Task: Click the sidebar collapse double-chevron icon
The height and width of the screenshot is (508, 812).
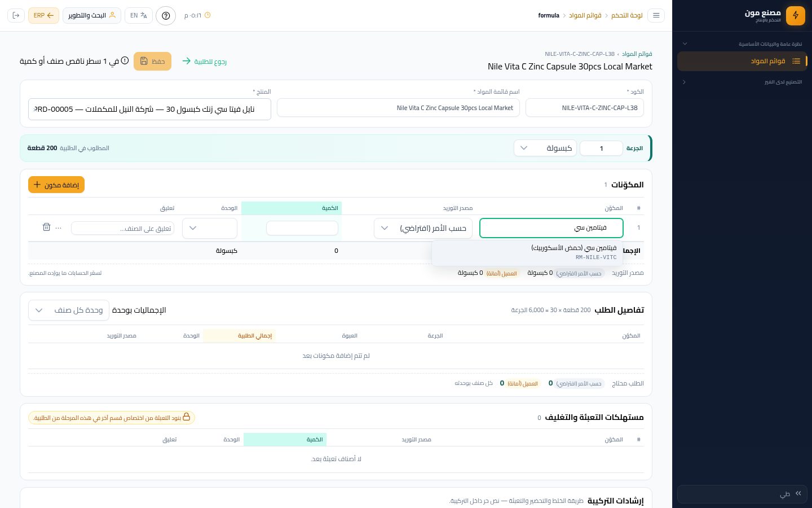Action: point(798,493)
